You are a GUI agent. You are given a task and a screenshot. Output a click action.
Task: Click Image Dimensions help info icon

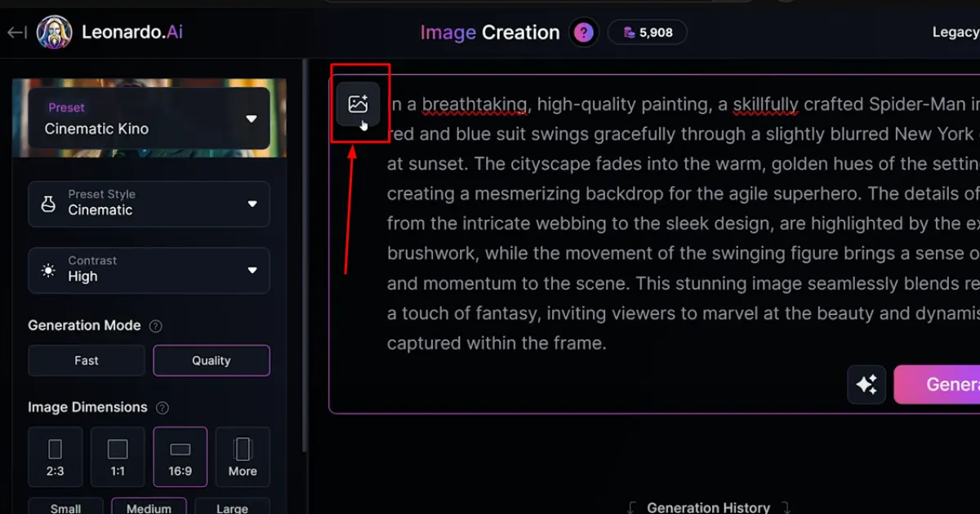(163, 407)
